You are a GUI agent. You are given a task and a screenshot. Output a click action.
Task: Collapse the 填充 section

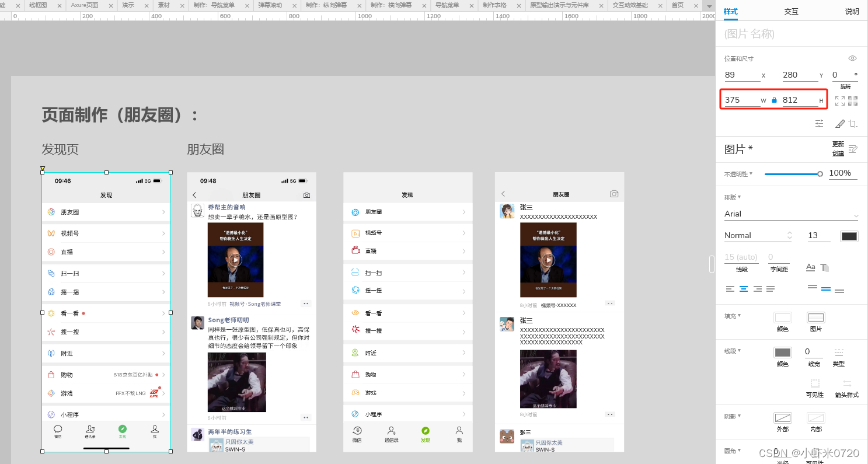(733, 316)
